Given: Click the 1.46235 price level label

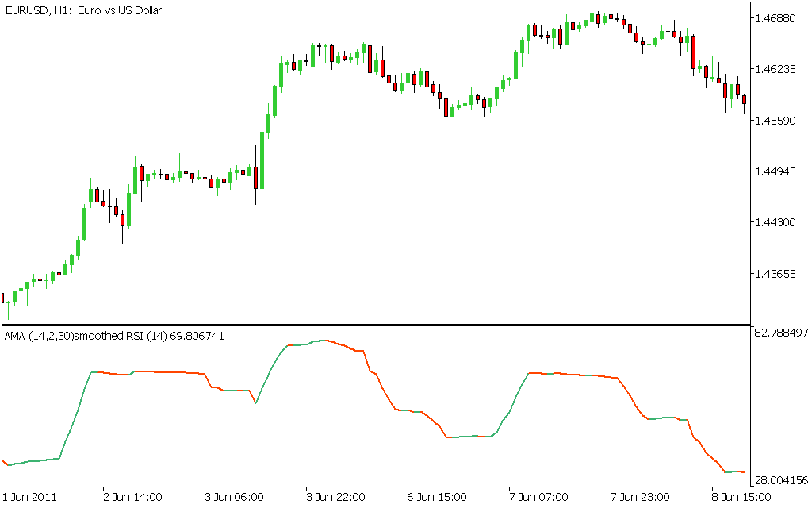Looking at the screenshot, I should 779,70.
